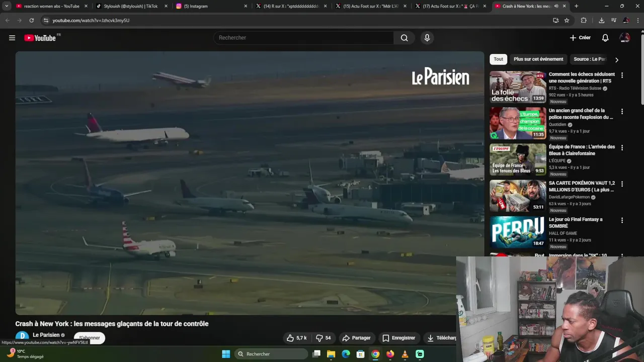Click the search magnifier button
The height and width of the screenshot is (362, 644).
pyautogui.click(x=404, y=38)
